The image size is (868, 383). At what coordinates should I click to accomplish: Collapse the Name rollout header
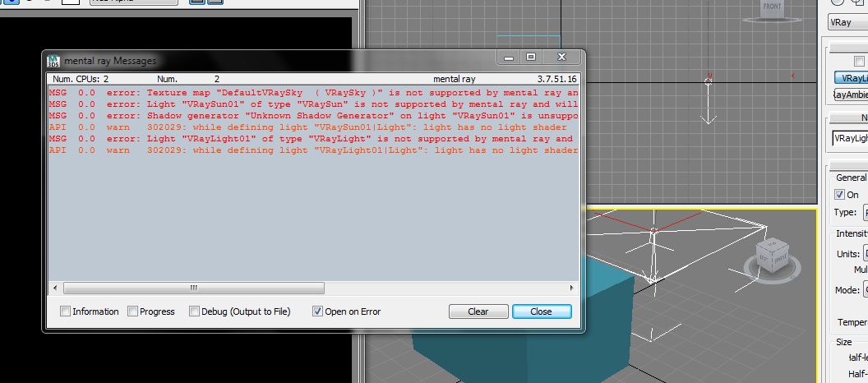pos(849,118)
